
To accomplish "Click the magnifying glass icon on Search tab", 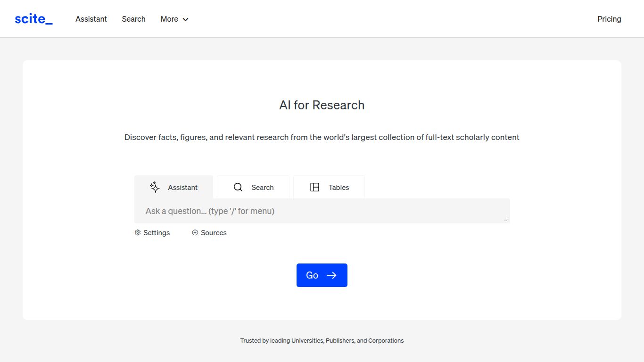I will [238, 187].
